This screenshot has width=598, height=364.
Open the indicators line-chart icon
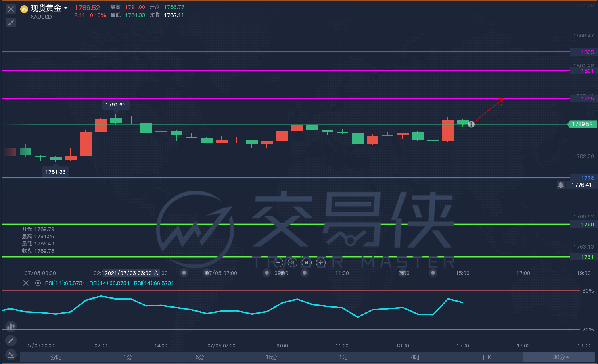[x=11, y=355]
